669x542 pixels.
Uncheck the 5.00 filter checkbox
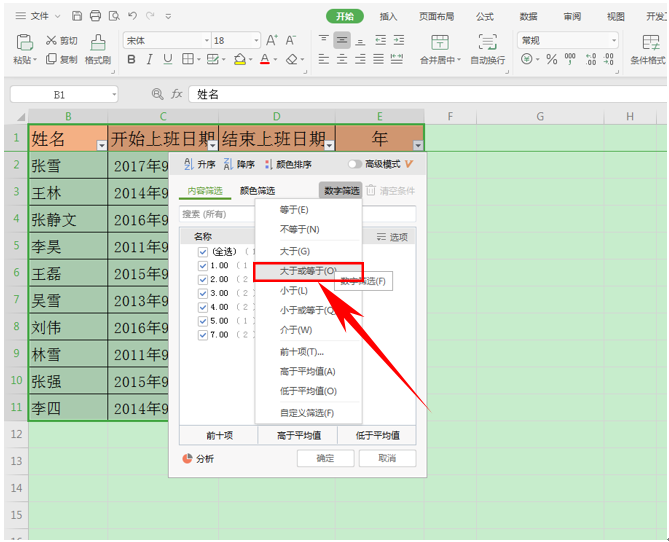[x=203, y=321]
